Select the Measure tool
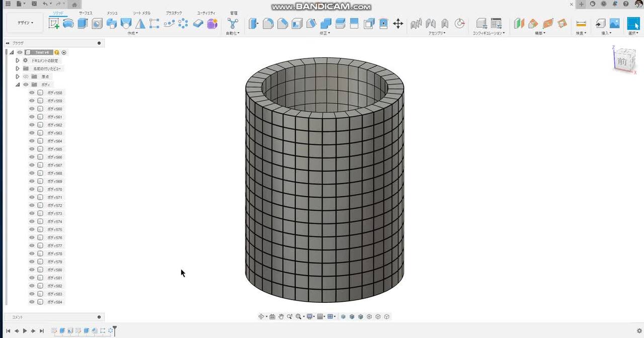Viewport: 644px width, 338px height. [x=581, y=23]
